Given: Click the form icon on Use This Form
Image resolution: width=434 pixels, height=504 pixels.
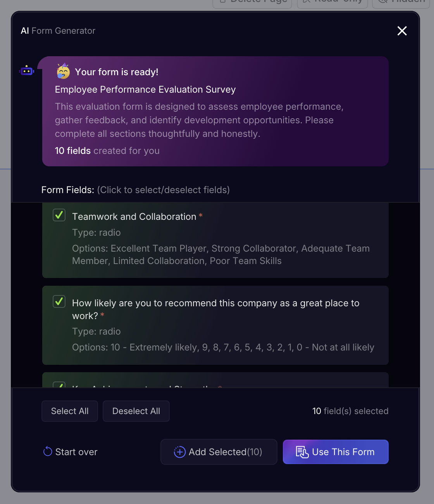Looking at the screenshot, I should pyautogui.click(x=302, y=452).
